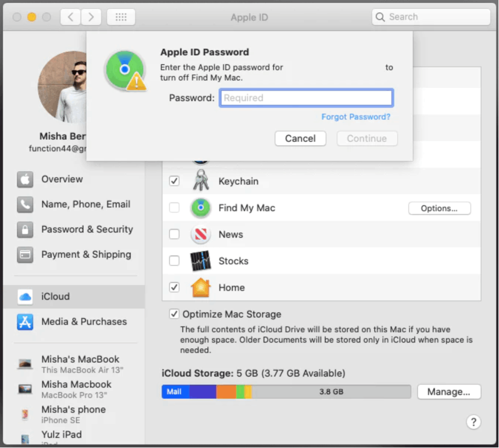Click the Stocks app icon
This screenshot has width=499, height=448.
point(200,261)
